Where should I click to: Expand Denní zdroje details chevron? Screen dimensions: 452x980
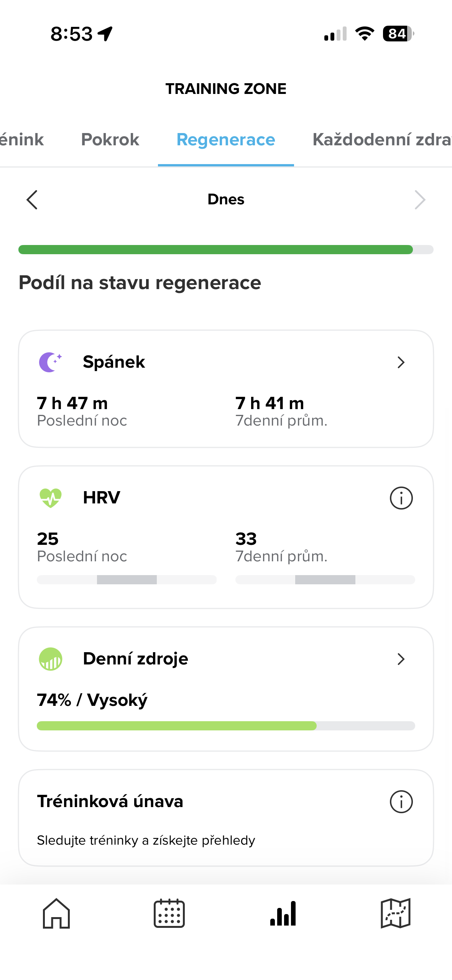pos(401,659)
